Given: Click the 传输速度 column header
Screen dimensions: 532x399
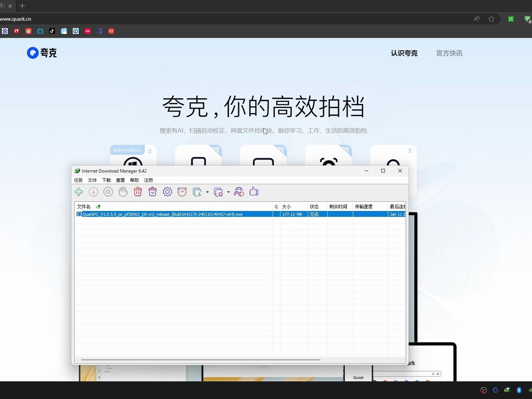Looking at the screenshot, I should (370, 207).
